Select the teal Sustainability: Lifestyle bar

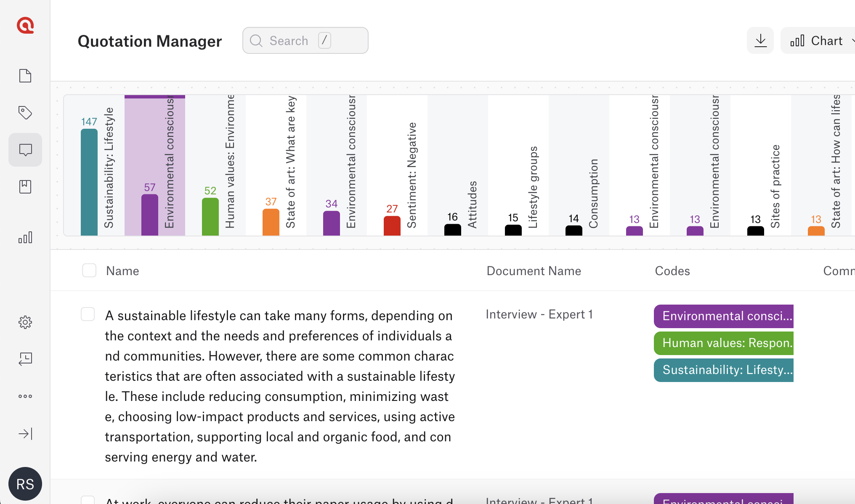click(x=89, y=182)
